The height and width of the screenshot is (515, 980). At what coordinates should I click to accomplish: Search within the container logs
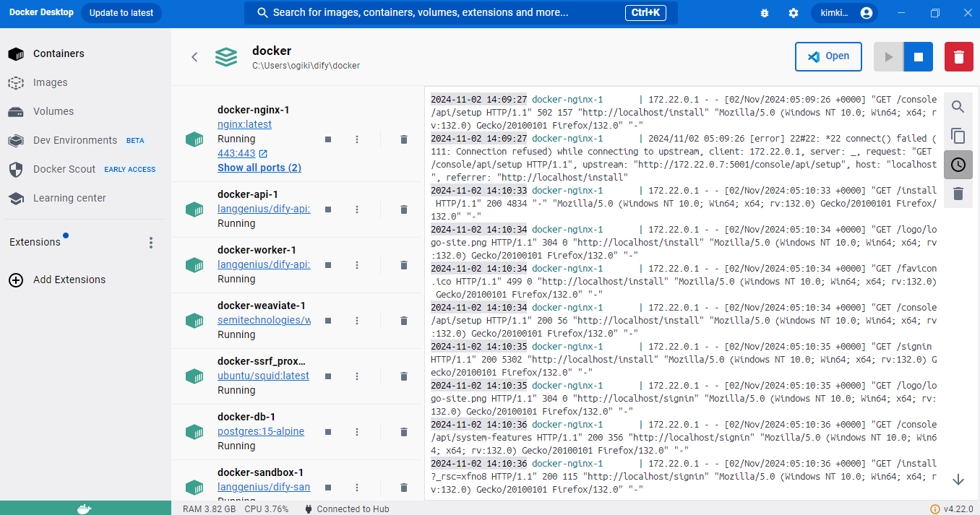(x=958, y=106)
